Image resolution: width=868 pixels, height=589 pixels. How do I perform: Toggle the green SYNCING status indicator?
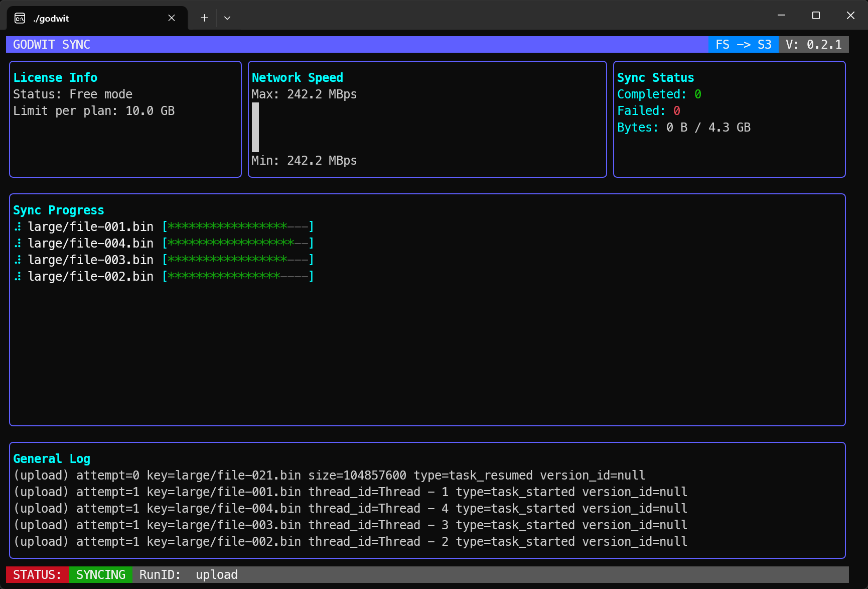click(x=100, y=574)
